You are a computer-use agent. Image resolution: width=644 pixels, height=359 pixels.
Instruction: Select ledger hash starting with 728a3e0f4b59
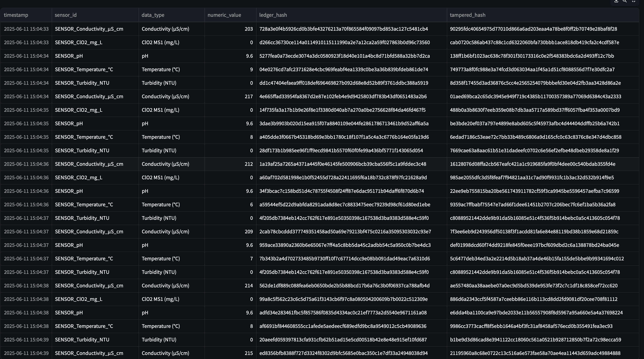(352, 29)
